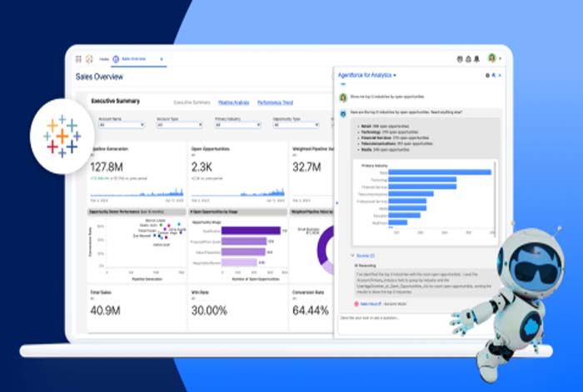
Task: Switch to Executive Summary view link
Action: point(192,102)
